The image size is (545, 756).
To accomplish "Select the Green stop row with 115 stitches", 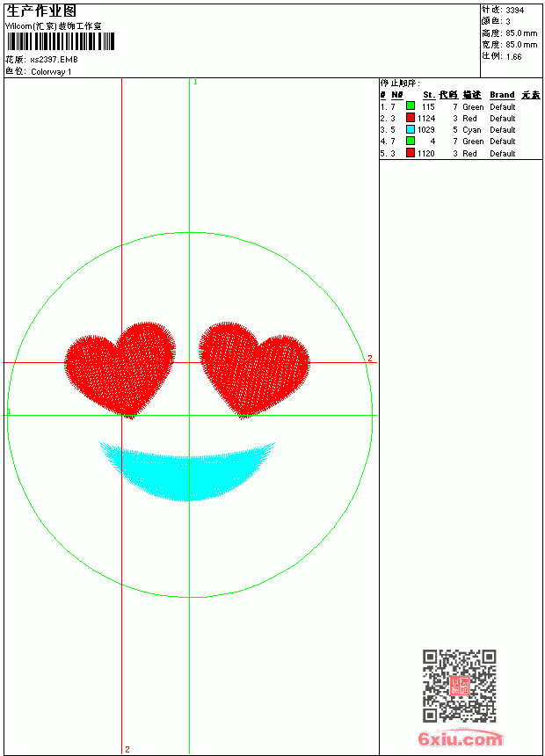I will pyautogui.click(x=461, y=106).
